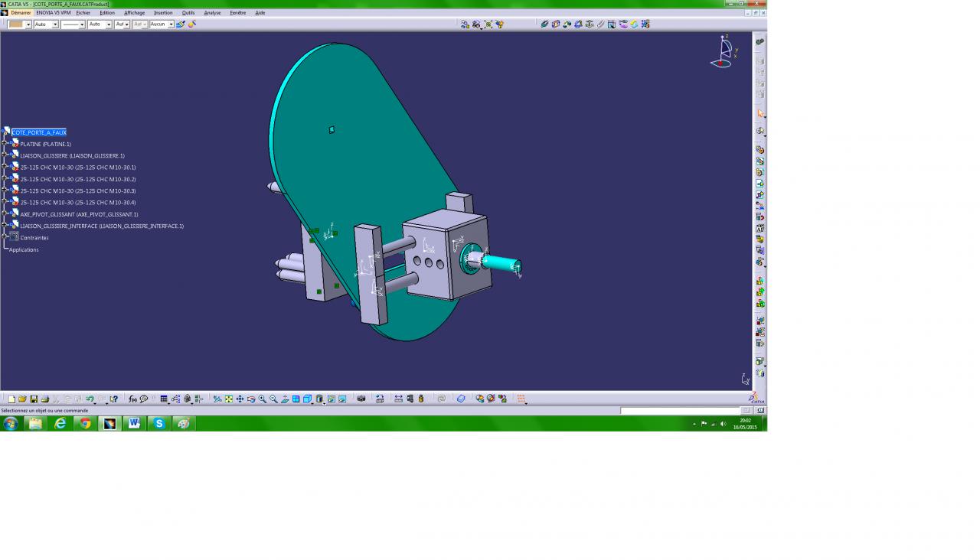Open the isometric view cube icon
Screen dimensions: 980x560
coord(307,399)
